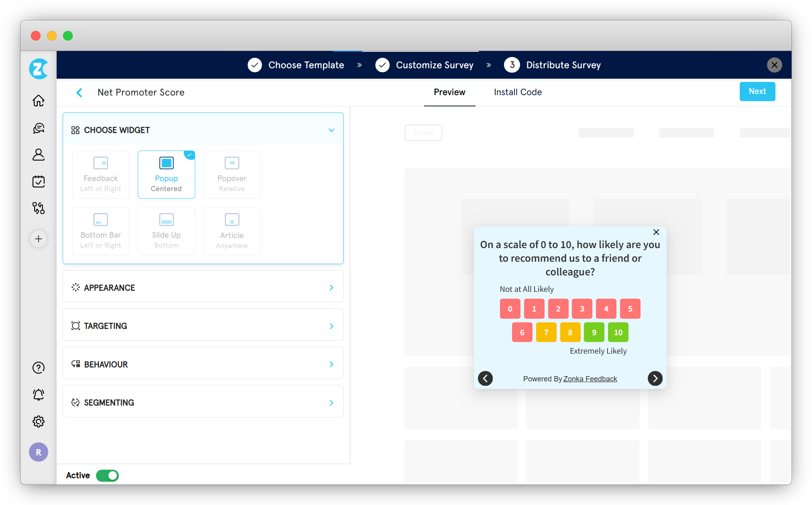This screenshot has height=505, width=812.
Task: Open the Zonka Feedback link
Action: point(590,379)
